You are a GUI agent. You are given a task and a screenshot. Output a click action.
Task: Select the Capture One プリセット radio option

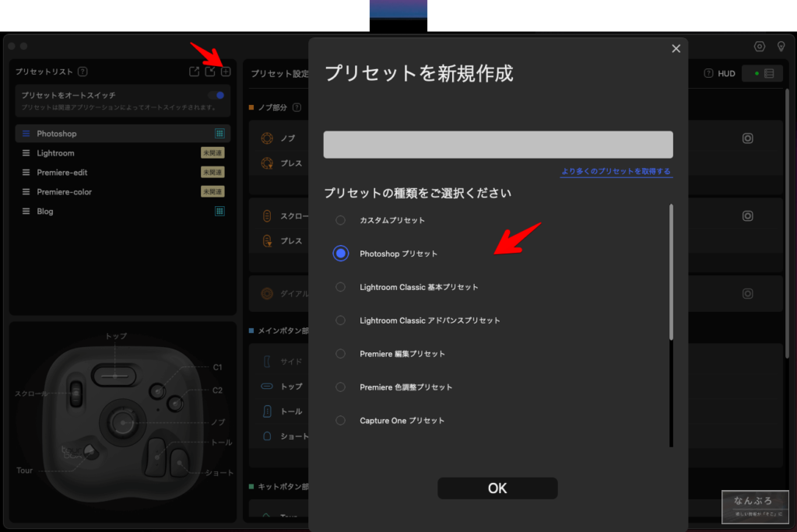tap(340, 421)
